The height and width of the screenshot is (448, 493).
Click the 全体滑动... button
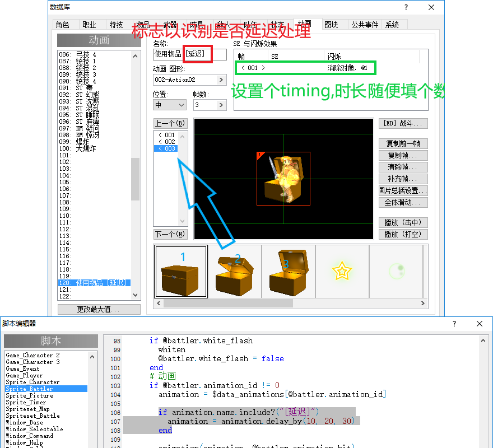[403, 203]
